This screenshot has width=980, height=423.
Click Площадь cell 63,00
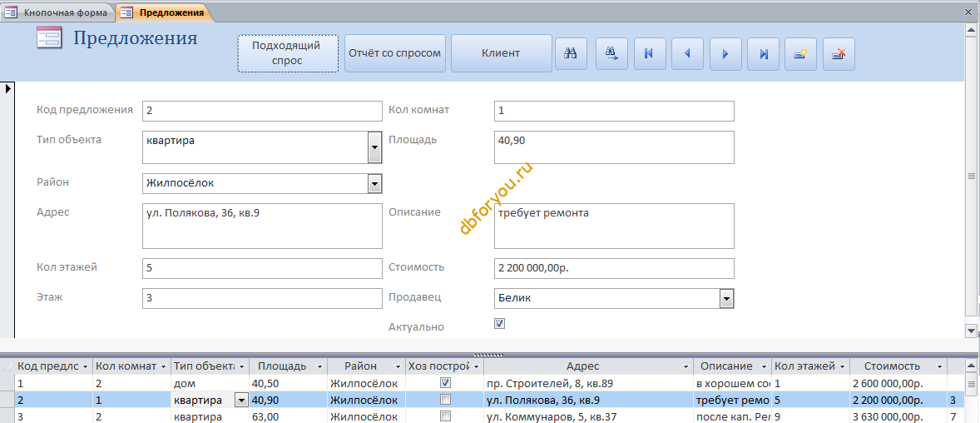[x=288, y=416]
